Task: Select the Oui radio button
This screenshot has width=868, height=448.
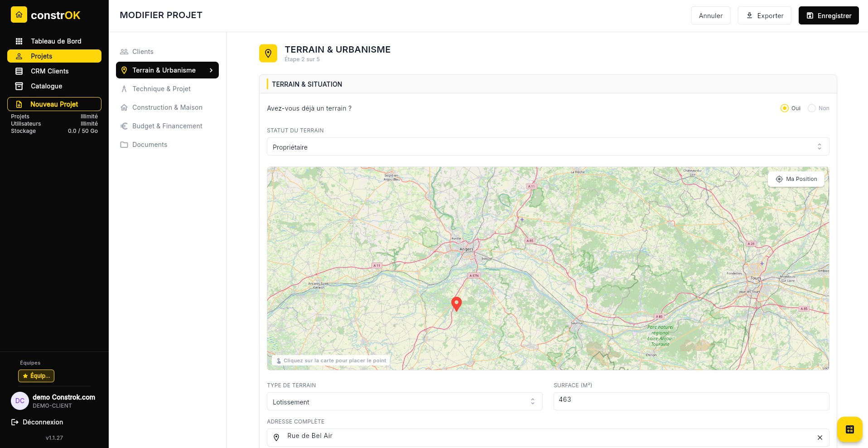Action: click(x=785, y=108)
